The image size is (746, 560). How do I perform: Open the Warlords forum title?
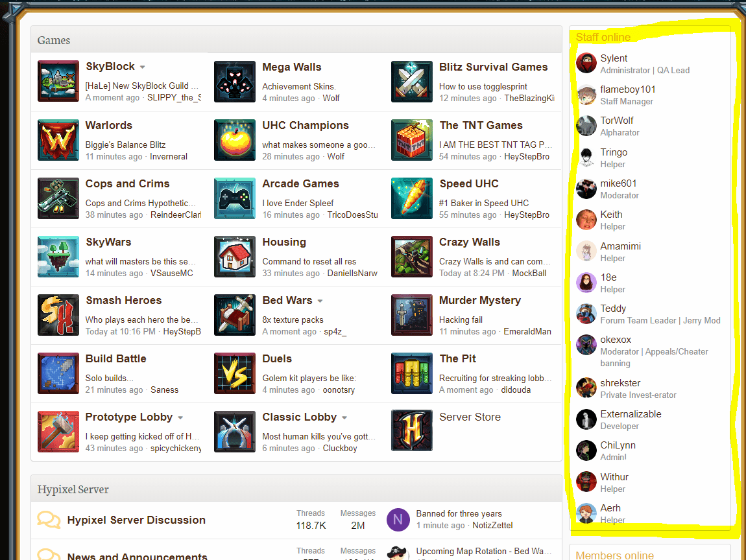108,126
